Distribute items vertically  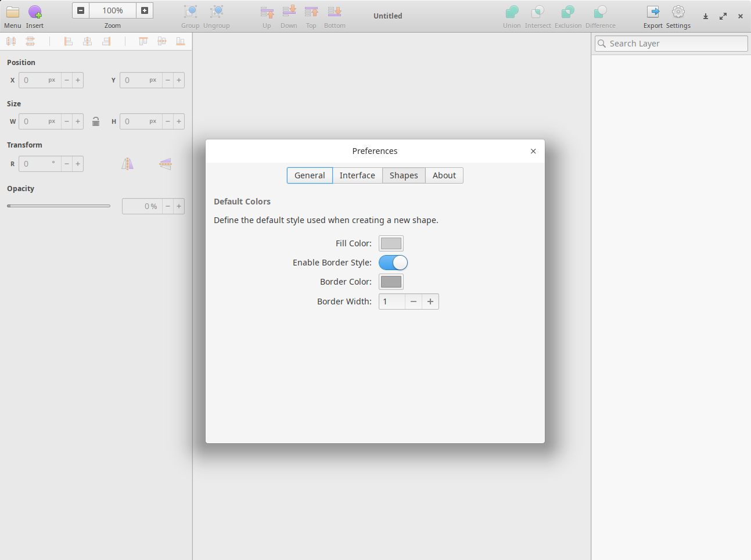[x=30, y=41]
